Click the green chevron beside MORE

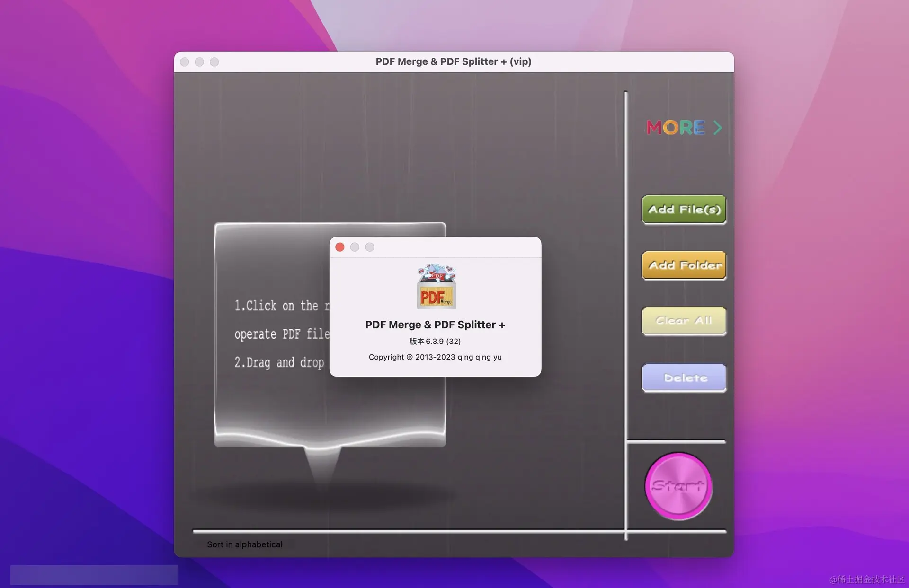coord(718,127)
